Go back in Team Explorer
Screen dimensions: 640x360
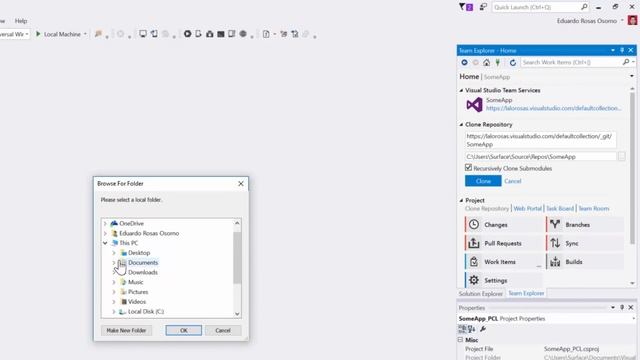(x=464, y=62)
